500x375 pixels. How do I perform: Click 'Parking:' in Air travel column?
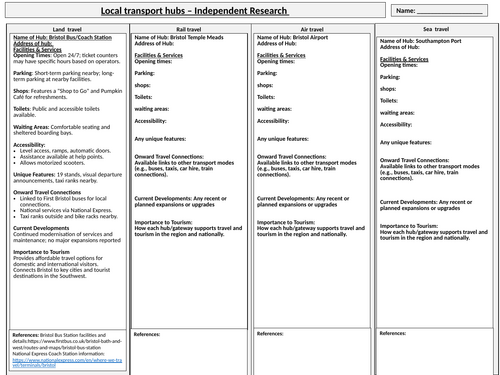click(x=267, y=73)
